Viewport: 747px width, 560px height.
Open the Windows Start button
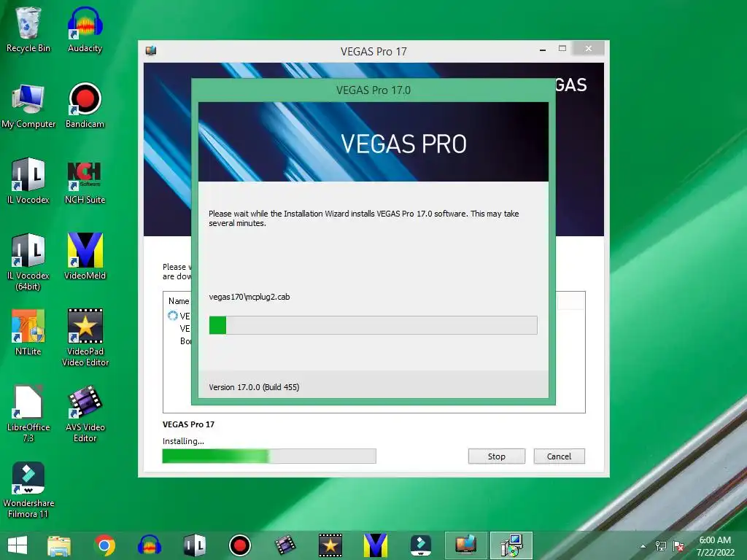18,545
